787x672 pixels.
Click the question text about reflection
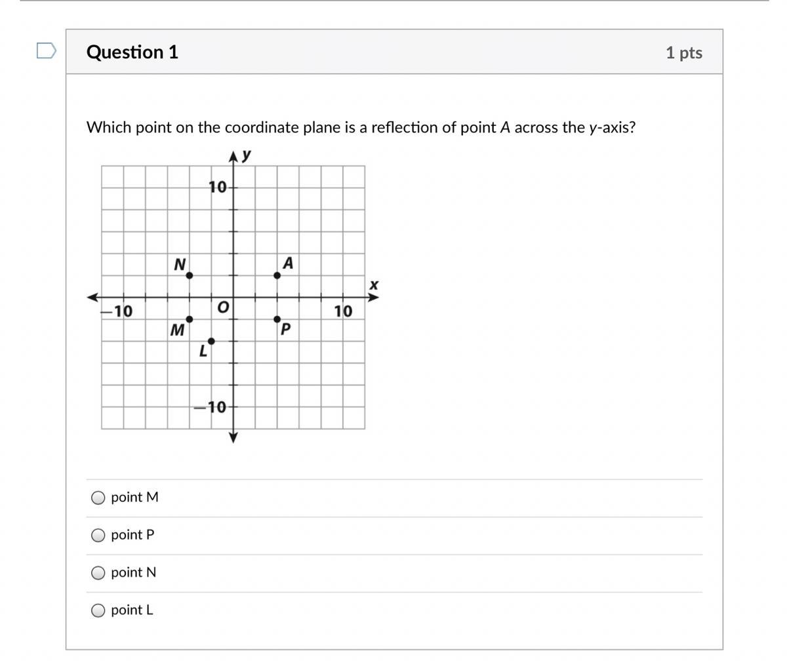pyautogui.click(x=361, y=127)
